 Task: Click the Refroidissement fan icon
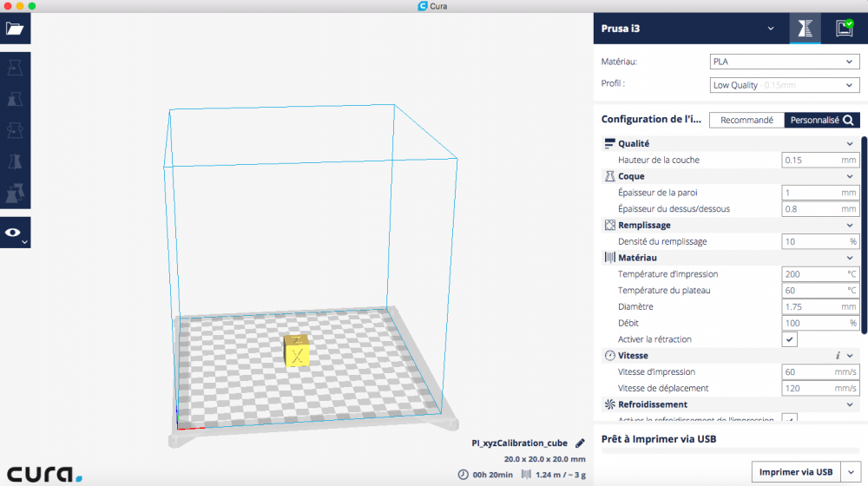(609, 404)
